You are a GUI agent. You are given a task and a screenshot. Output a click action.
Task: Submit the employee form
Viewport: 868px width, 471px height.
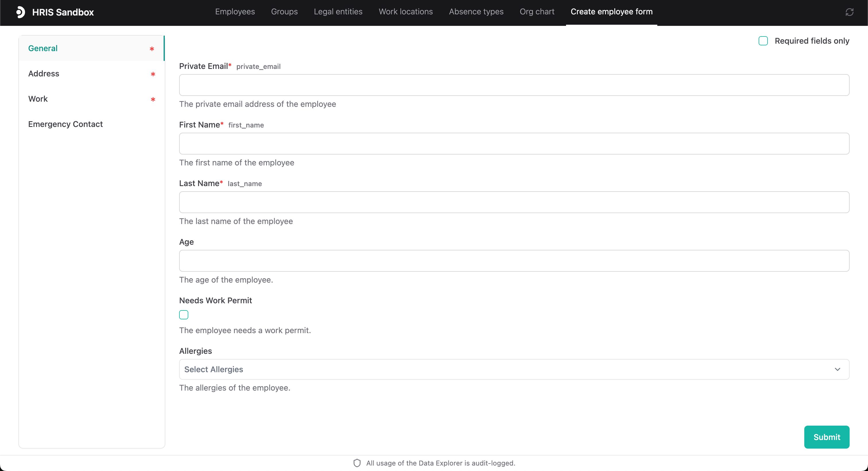(x=827, y=437)
